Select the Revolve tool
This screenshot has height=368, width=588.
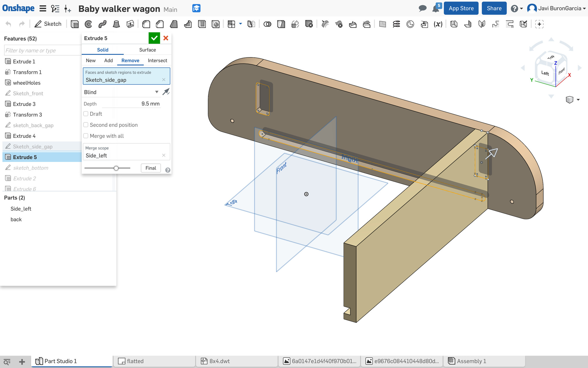tap(88, 24)
